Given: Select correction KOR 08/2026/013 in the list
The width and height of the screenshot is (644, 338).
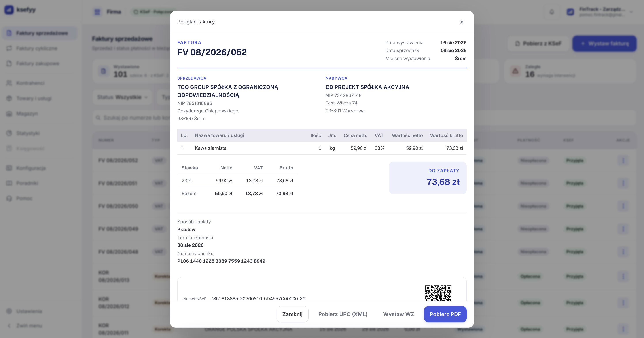Looking at the screenshot, I should click(x=114, y=276).
